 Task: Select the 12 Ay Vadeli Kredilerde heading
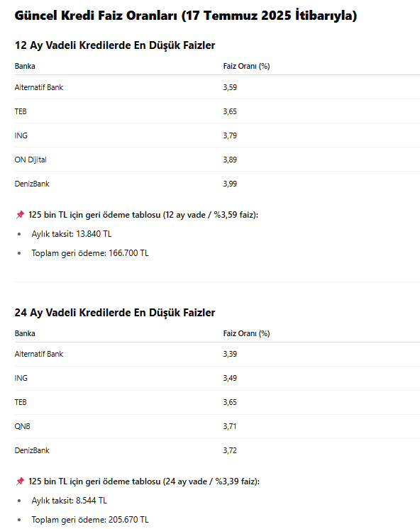tap(115, 45)
